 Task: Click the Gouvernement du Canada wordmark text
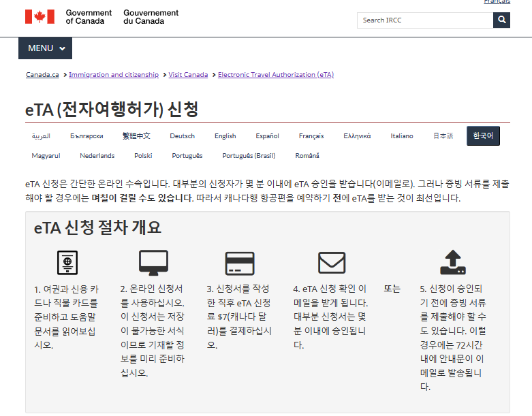[x=151, y=17]
